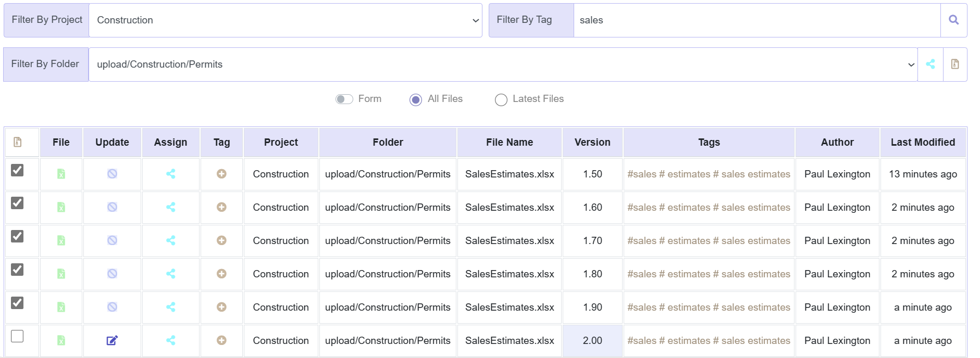Click the add tag plus icon for version 1.80
The image size is (980, 358).
point(221,274)
